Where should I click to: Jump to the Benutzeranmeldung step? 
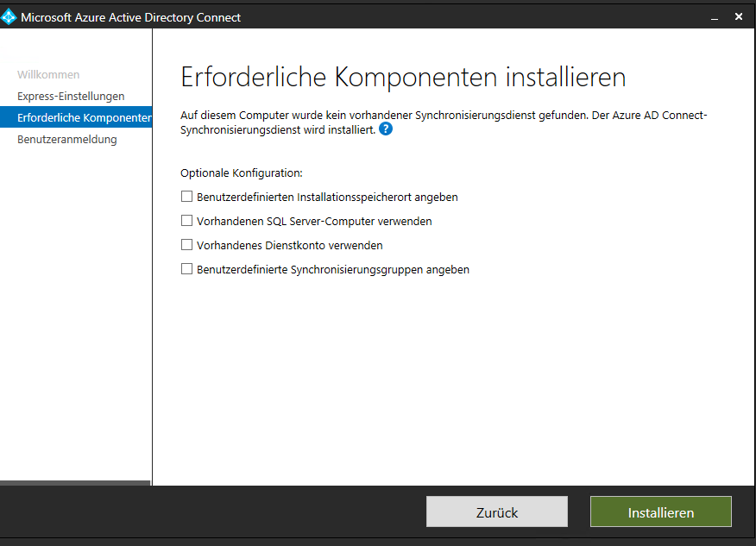[x=67, y=140]
